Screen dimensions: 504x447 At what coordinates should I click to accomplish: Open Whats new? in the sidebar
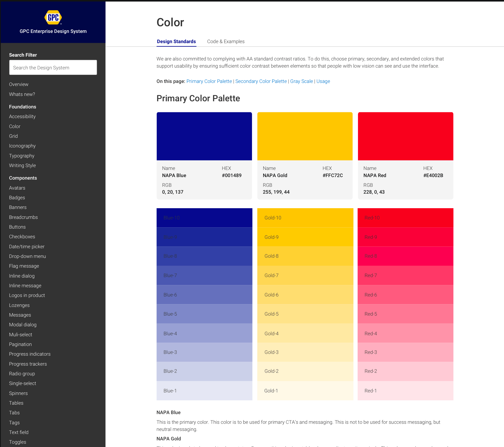(x=22, y=94)
